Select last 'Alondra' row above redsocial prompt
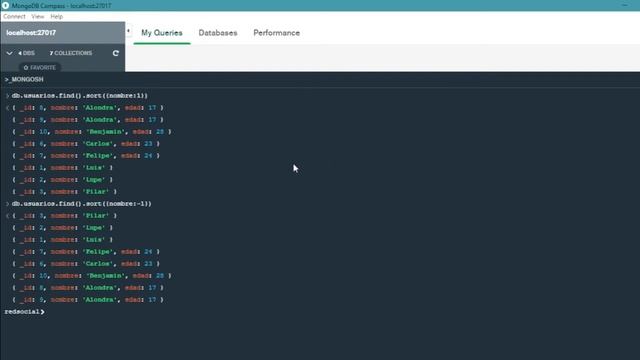Screen dimensions: 640x360 (88, 300)
